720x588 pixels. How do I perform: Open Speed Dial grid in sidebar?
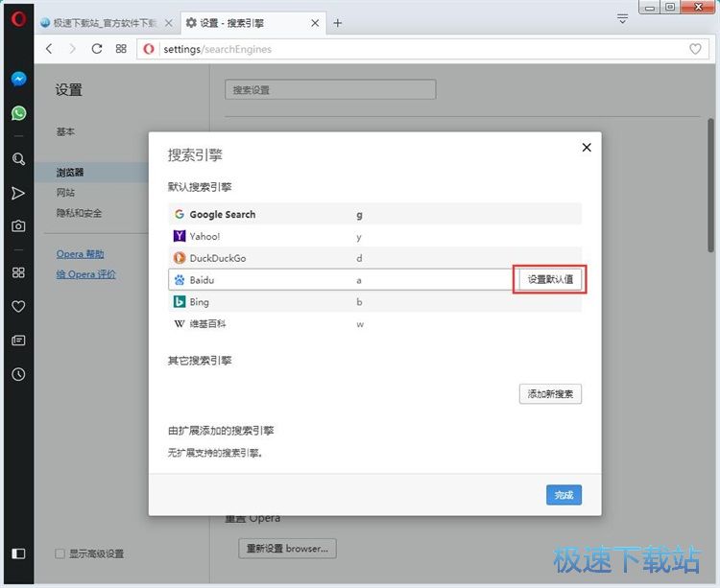pyautogui.click(x=18, y=272)
